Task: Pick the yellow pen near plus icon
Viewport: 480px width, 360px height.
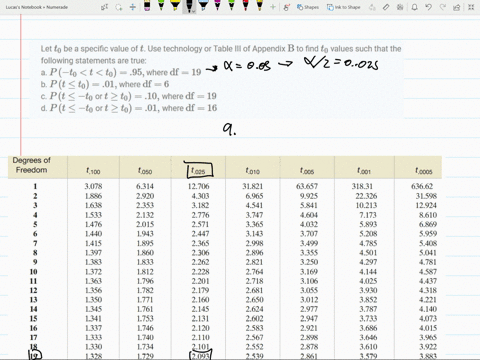Action: pyautogui.click(x=259, y=6)
